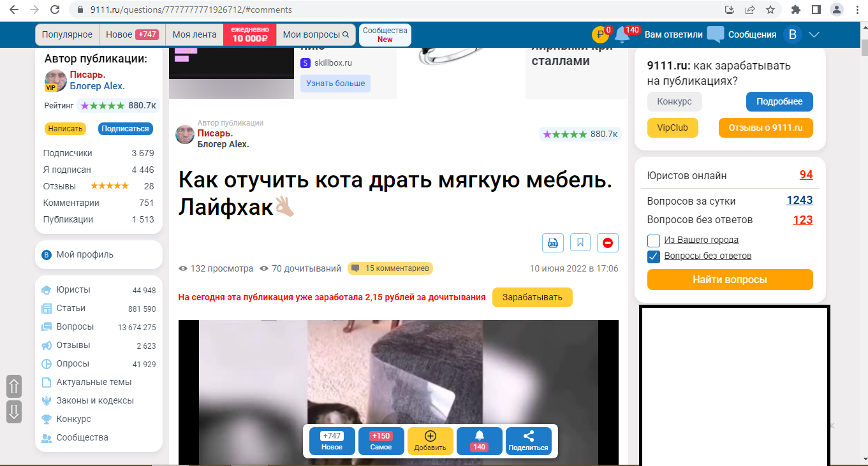Image resolution: width=868 pixels, height=466 pixels.
Task: Open the author avatar in the sidebar
Action: (x=55, y=81)
